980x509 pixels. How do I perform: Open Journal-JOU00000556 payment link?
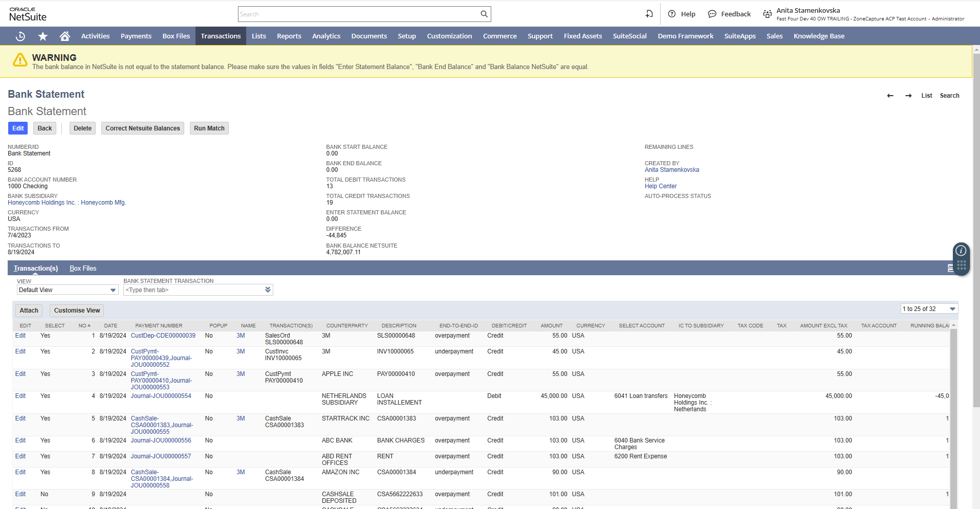[161, 440]
